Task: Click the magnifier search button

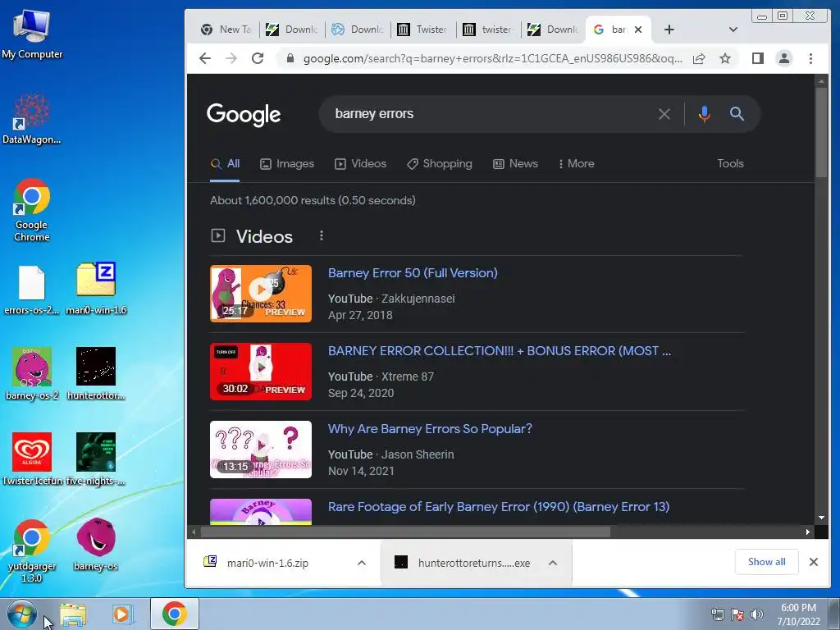Action: pyautogui.click(x=737, y=113)
